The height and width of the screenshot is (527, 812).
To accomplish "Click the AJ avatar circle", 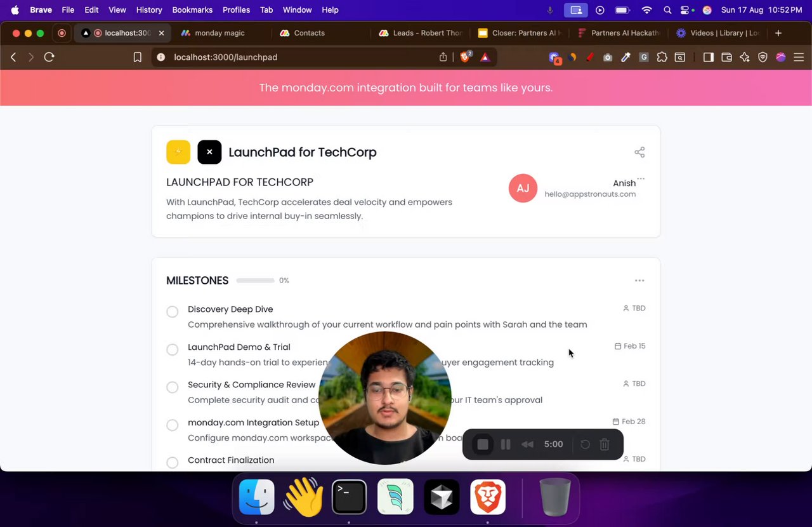I will click(523, 188).
